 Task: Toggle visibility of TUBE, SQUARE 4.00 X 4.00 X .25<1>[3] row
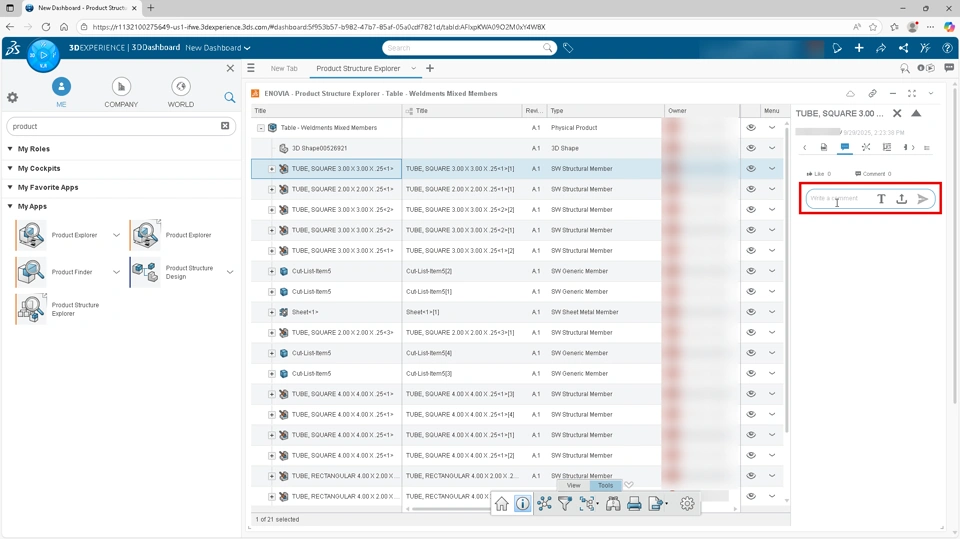[x=751, y=394]
